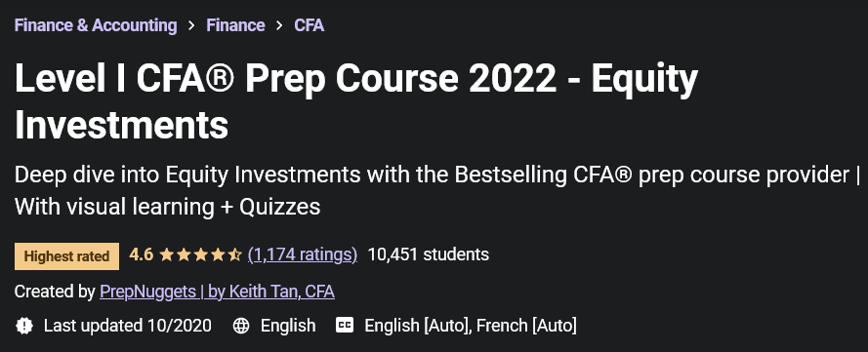Click the first rating star
Image resolution: width=868 pixels, height=352 pixels.
[166, 254]
